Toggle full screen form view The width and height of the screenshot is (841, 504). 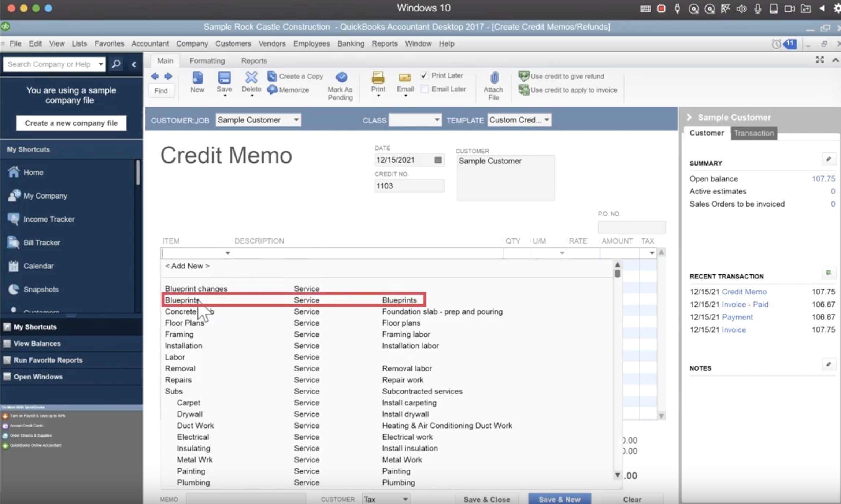820,60
